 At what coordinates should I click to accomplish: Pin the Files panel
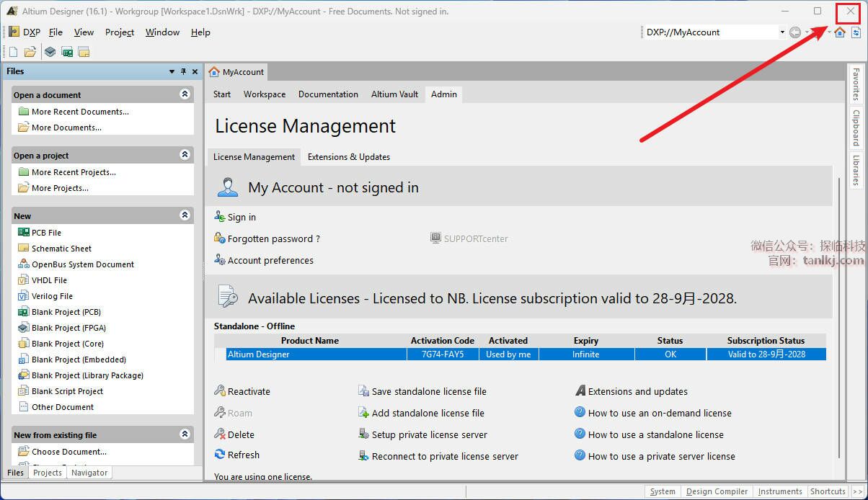[x=183, y=71]
